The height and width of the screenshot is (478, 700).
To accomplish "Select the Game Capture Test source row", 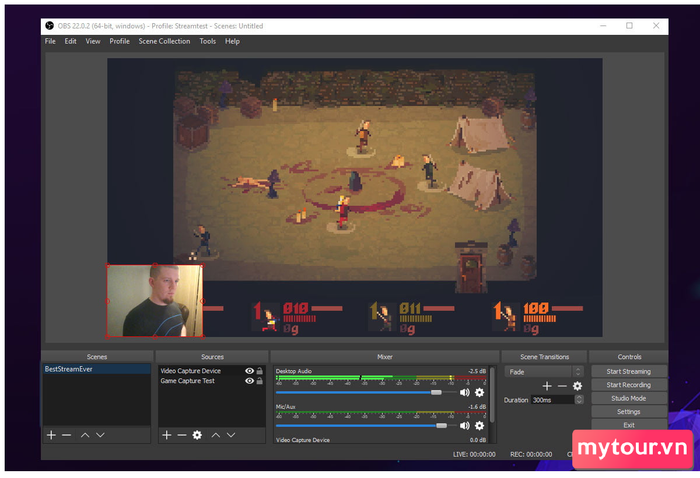I will (212, 381).
